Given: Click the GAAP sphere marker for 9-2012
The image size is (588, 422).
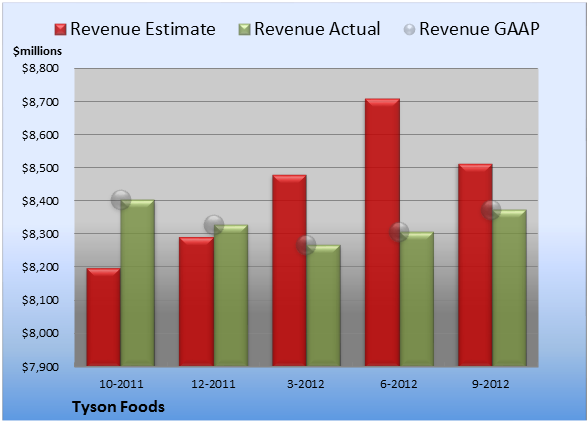Looking at the screenshot, I should point(491,210).
